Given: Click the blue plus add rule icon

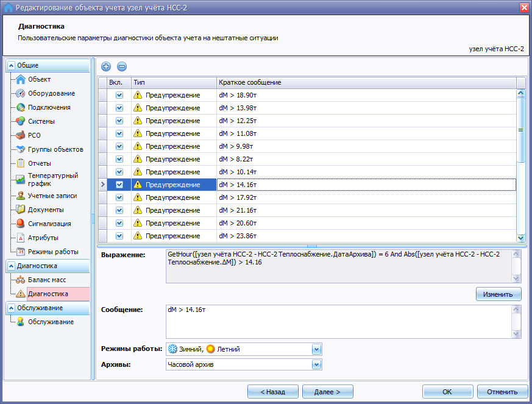Looking at the screenshot, I should [106, 66].
